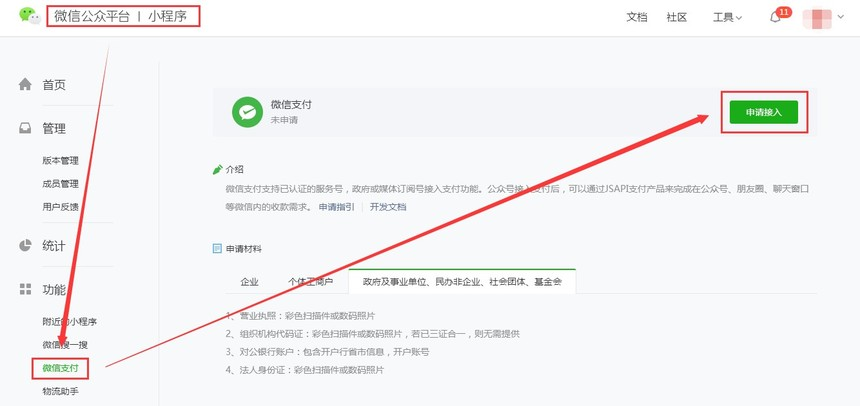
Task: Open the notification bell icon
Action: pyautogui.click(x=775, y=18)
